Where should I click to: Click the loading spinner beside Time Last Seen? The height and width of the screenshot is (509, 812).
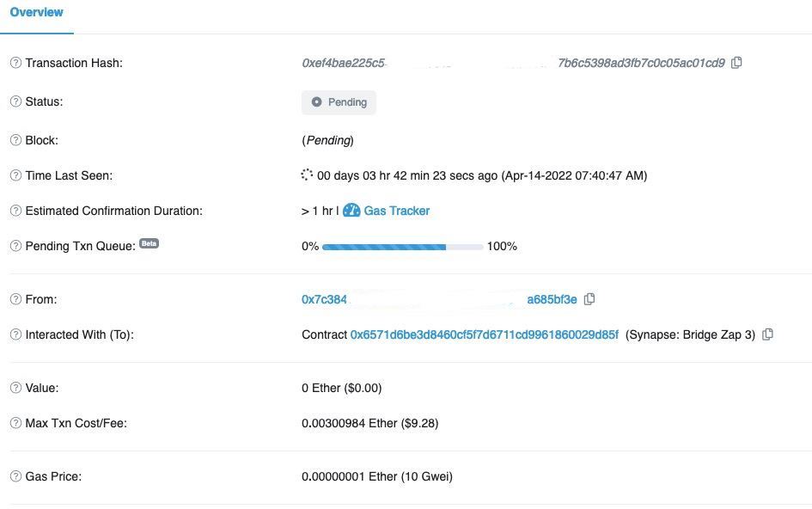[306, 174]
